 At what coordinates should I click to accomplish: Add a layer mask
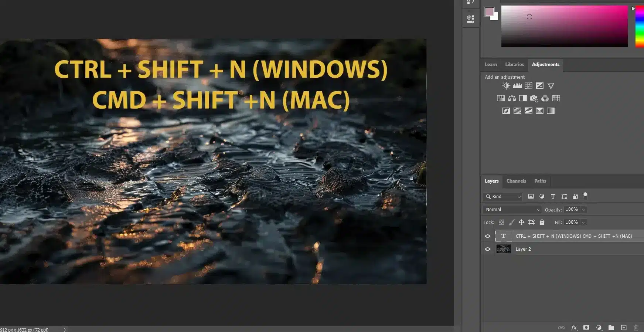[x=586, y=328]
